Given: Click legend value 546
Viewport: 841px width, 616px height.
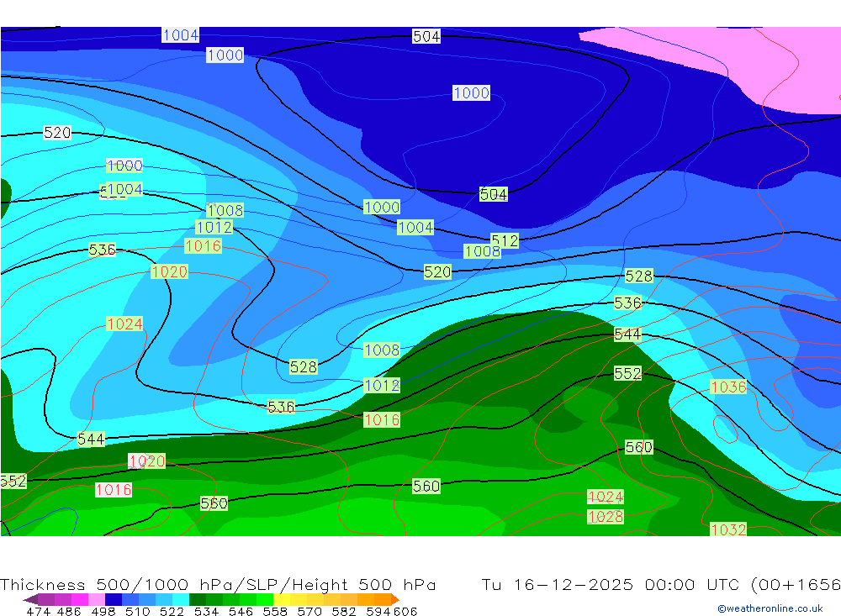Looking at the screenshot, I should click(241, 612).
